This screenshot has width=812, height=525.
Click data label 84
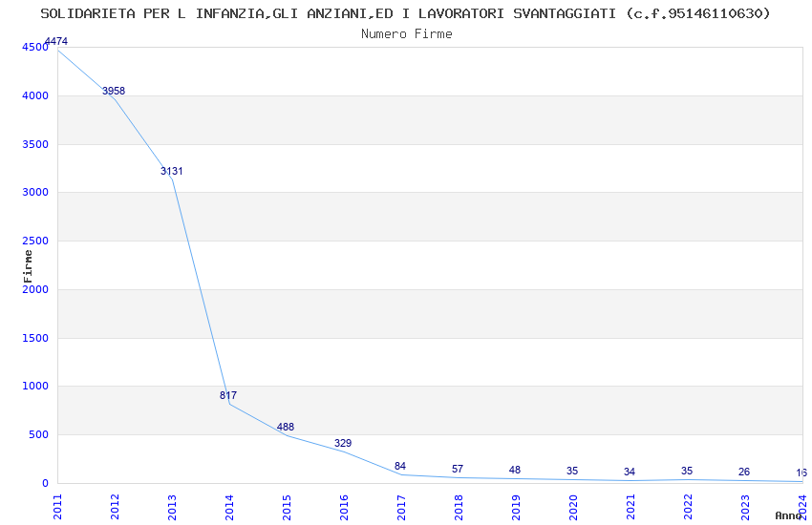[399, 467]
